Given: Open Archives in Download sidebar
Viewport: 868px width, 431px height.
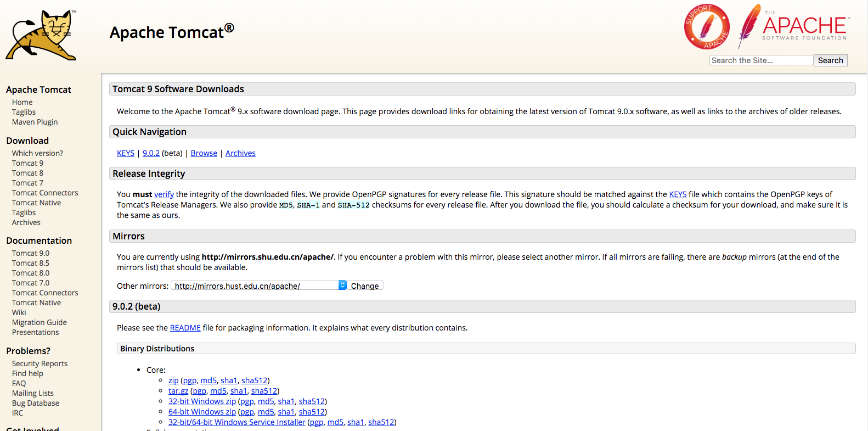Looking at the screenshot, I should pyautogui.click(x=26, y=222).
